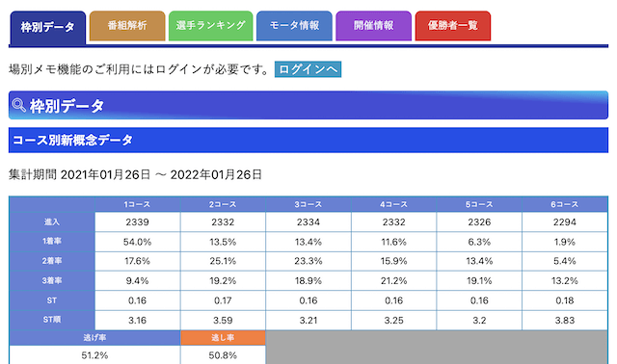Click the ST順 row label

click(52, 320)
